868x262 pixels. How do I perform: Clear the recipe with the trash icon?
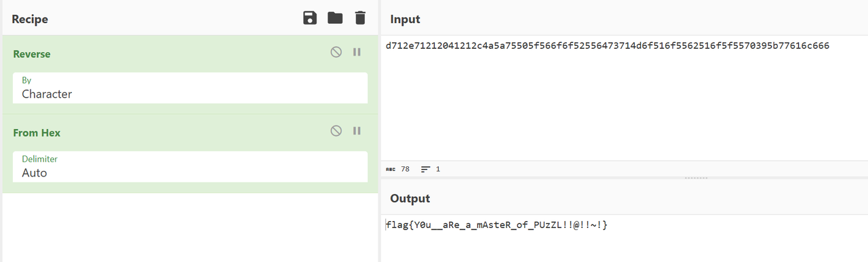[360, 18]
